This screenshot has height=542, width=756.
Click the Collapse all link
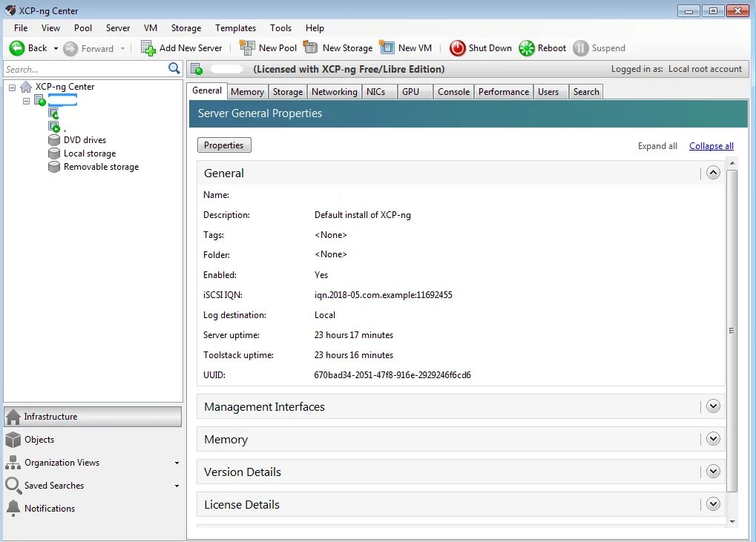(711, 146)
